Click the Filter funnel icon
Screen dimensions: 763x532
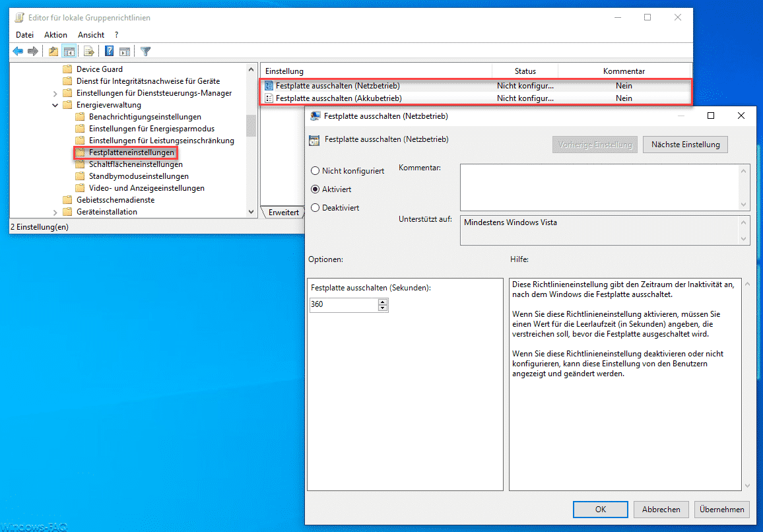click(x=145, y=51)
